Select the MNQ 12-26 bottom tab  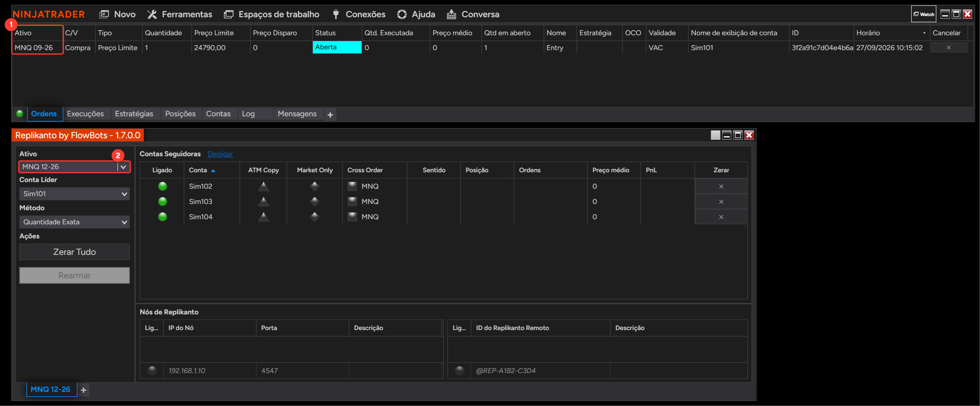point(51,390)
